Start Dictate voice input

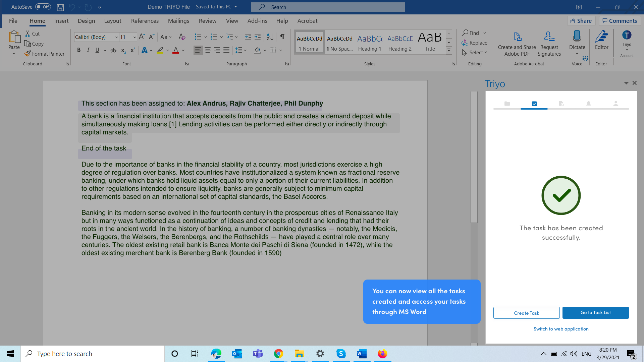(577, 40)
